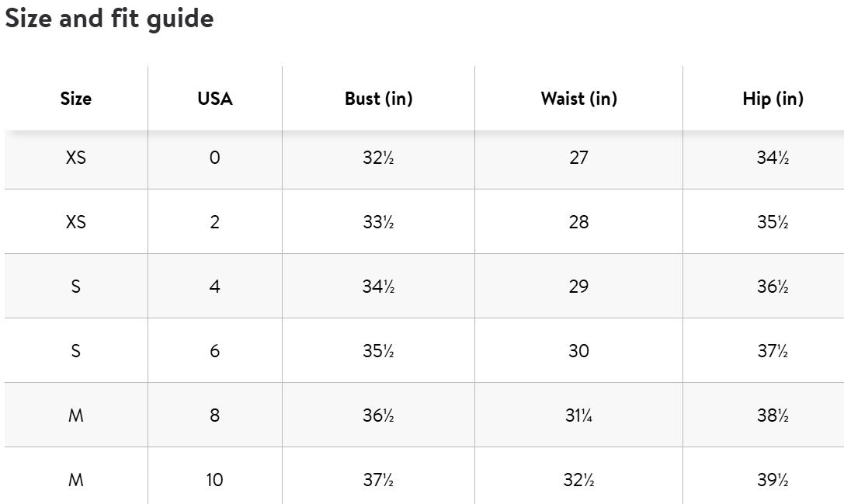Click the USA column header
The height and width of the screenshot is (504, 844).
pyautogui.click(x=215, y=99)
